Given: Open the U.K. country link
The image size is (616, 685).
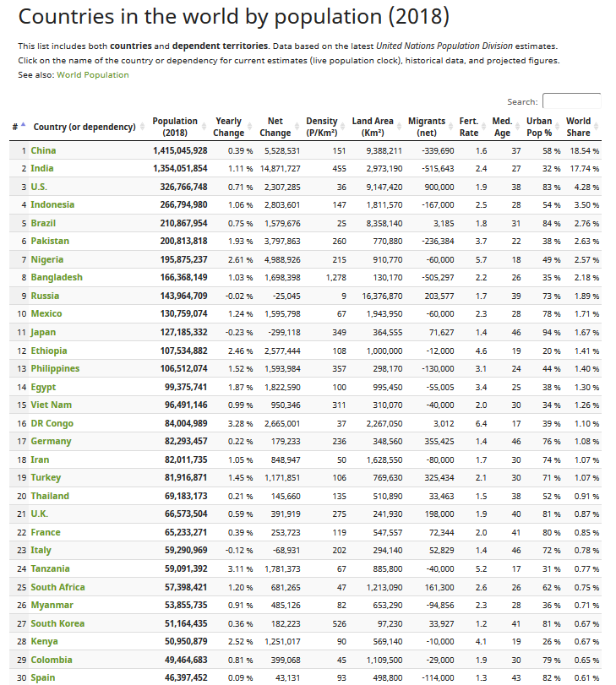Looking at the screenshot, I should tap(40, 514).
